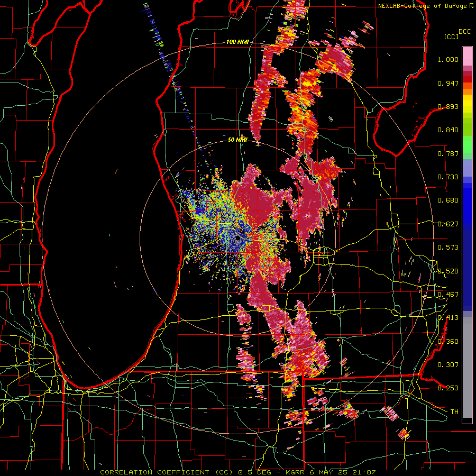This screenshot has height=476, width=476.
Task: Pick the light pink swatch atop color bar
Action: 467,56
